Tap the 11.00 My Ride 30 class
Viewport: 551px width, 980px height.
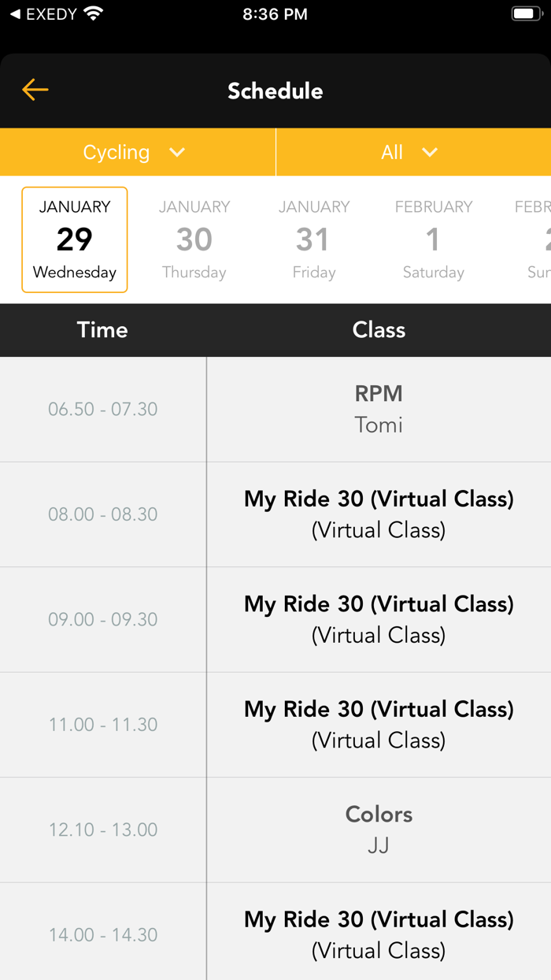tap(379, 724)
